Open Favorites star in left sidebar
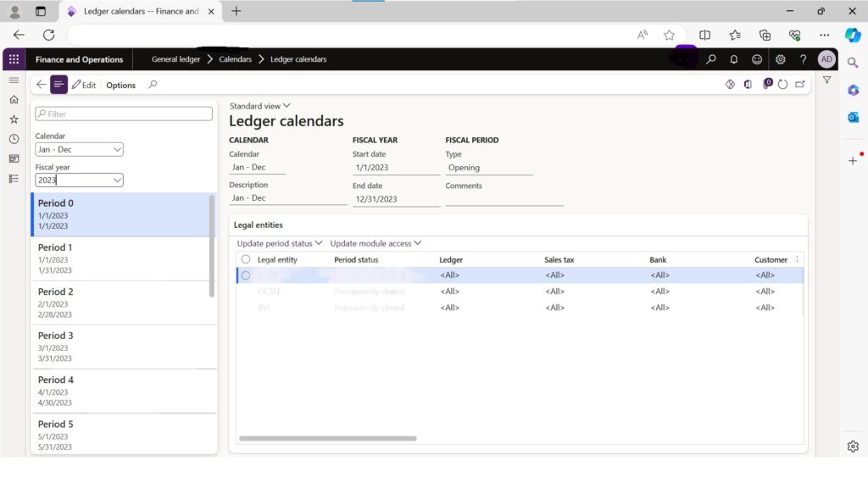This screenshot has width=868, height=488. pos(14,119)
